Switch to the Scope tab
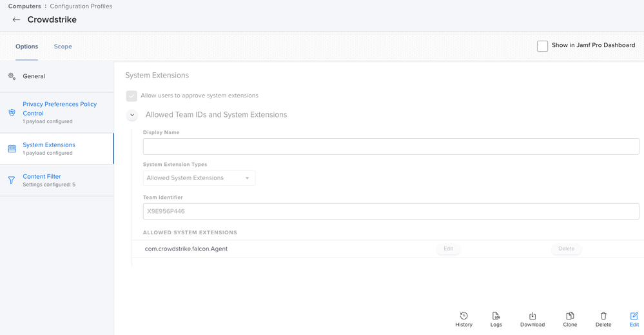 (63, 46)
